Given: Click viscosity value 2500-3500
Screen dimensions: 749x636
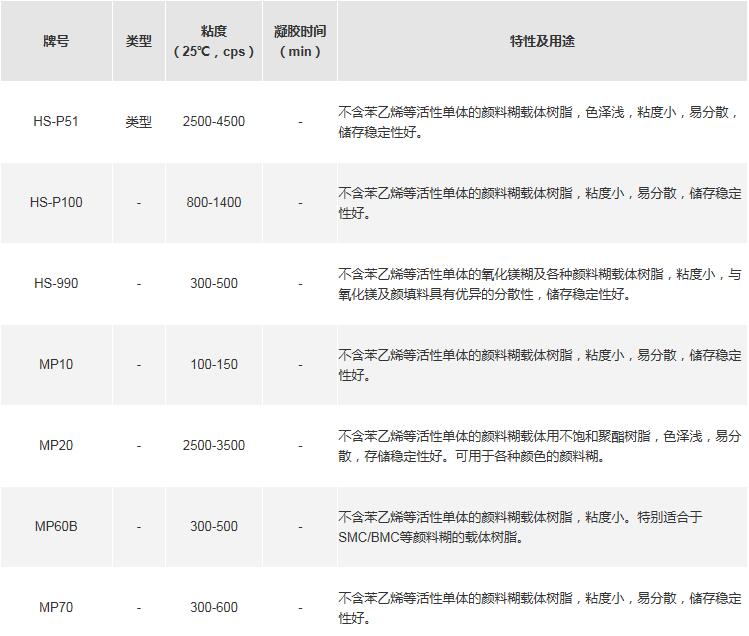Looking at the screenshot, I should point(213,446).
